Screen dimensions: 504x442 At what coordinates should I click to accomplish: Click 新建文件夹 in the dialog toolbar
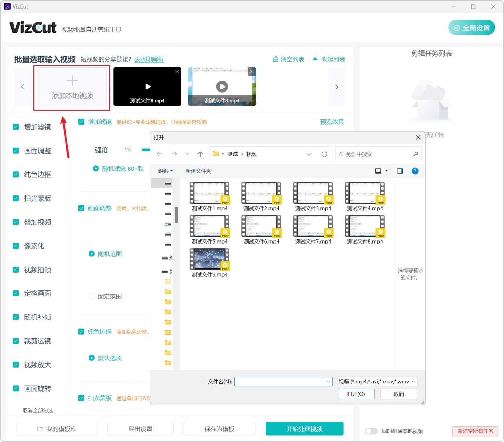(x=198, y=171)
